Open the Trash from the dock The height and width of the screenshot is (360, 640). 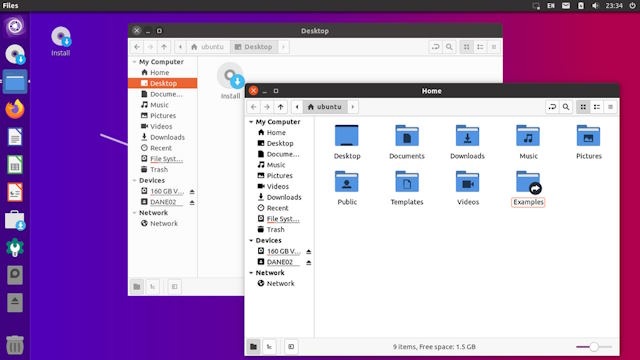[x=15, y=345]
